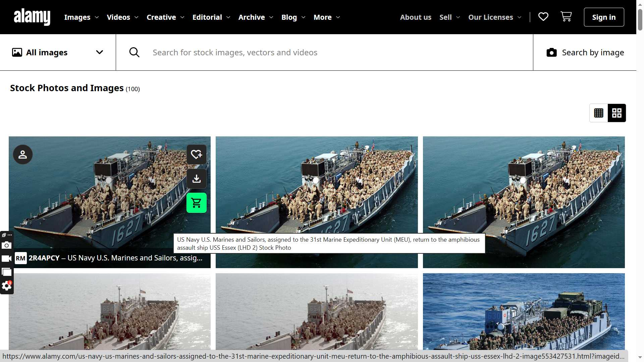Click the Search by image camera icon
644x362 pixels.
point(551,53)
